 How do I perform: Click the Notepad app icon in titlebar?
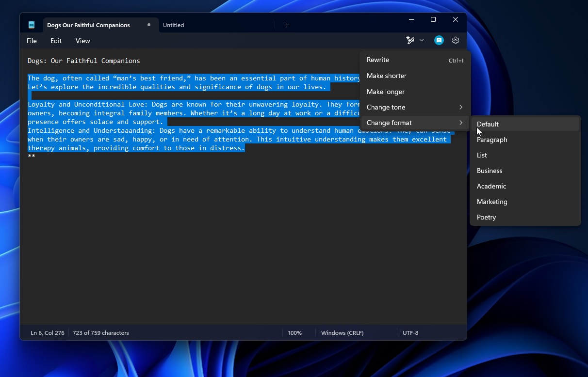point(31,24)
